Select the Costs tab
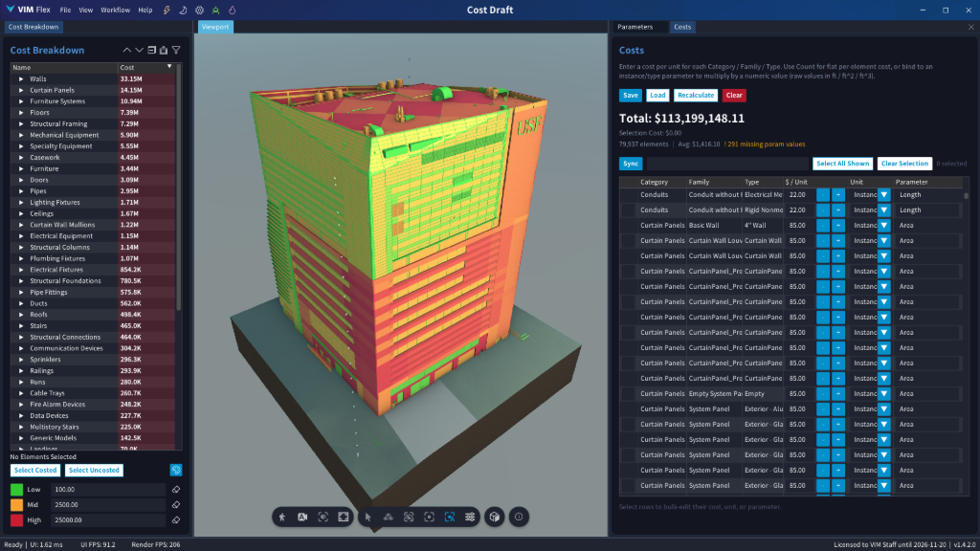 pyautogui.click(x=682, y=27)
